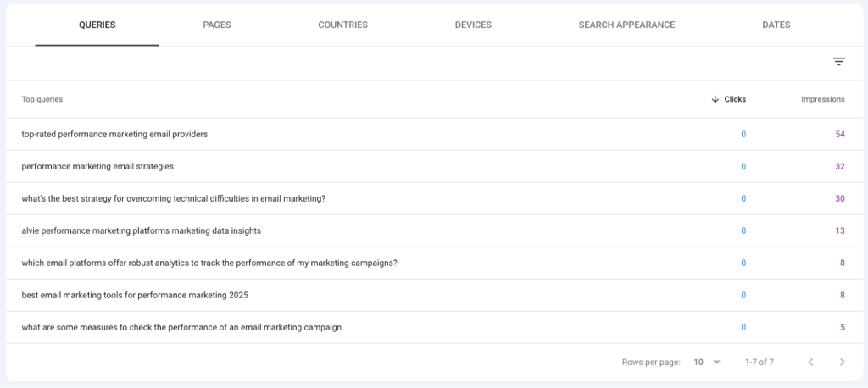
Task: Click the Top queries column header
Action: click(x=42, y=99)
